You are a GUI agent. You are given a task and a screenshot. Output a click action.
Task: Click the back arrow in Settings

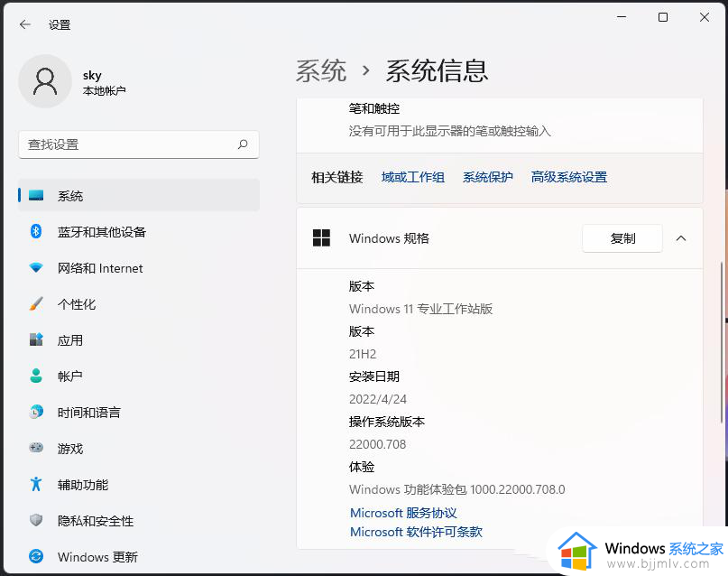click(25, 24)
